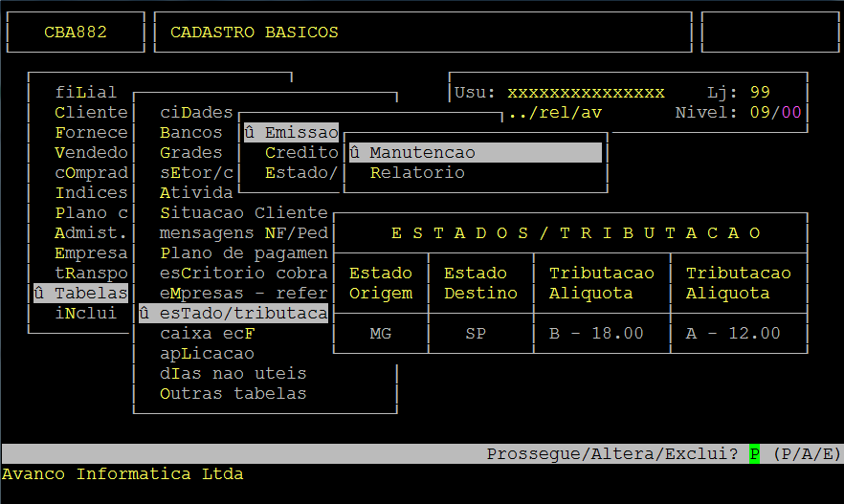Choose iNclui at bottom of main menu
The image size is (844, 504).
(x=86, y=314)
